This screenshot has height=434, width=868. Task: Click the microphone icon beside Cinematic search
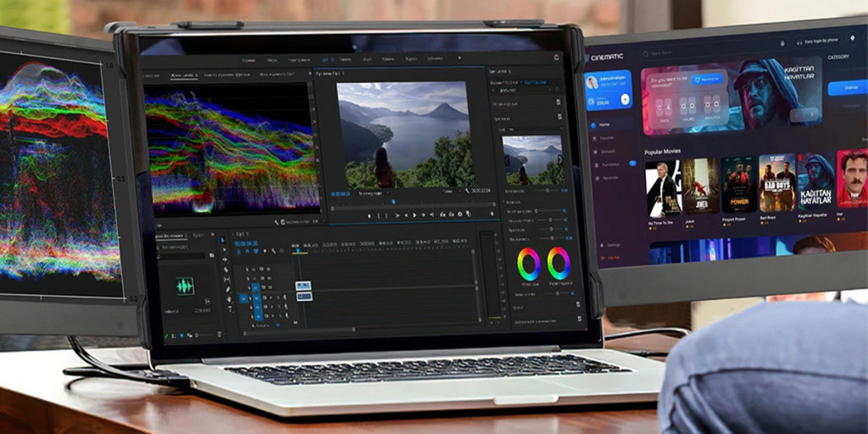782,42
